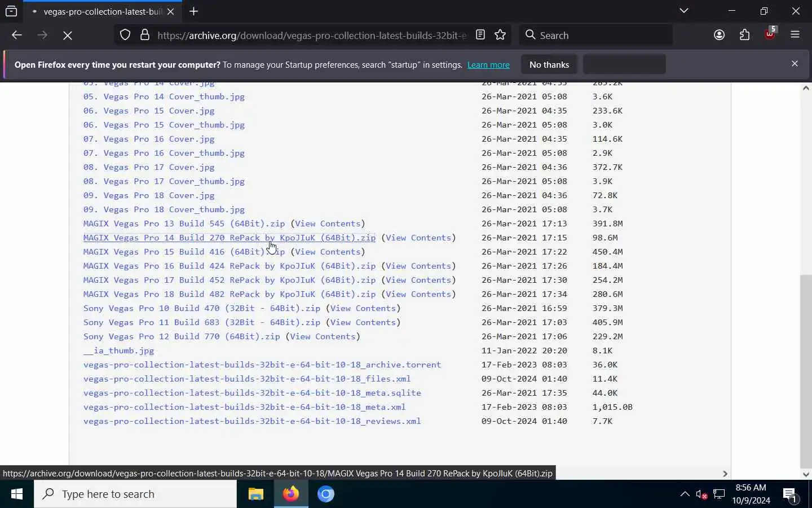Open 09. Vegas Pro 18 Cover.jpg

coord(149,195)
